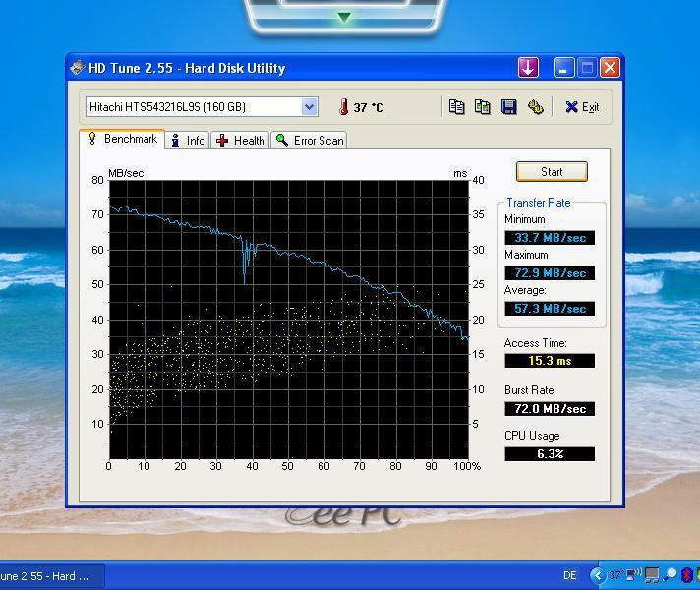
Task: Click the CPU Usage 6.3% value
Action: click(550, 454)
